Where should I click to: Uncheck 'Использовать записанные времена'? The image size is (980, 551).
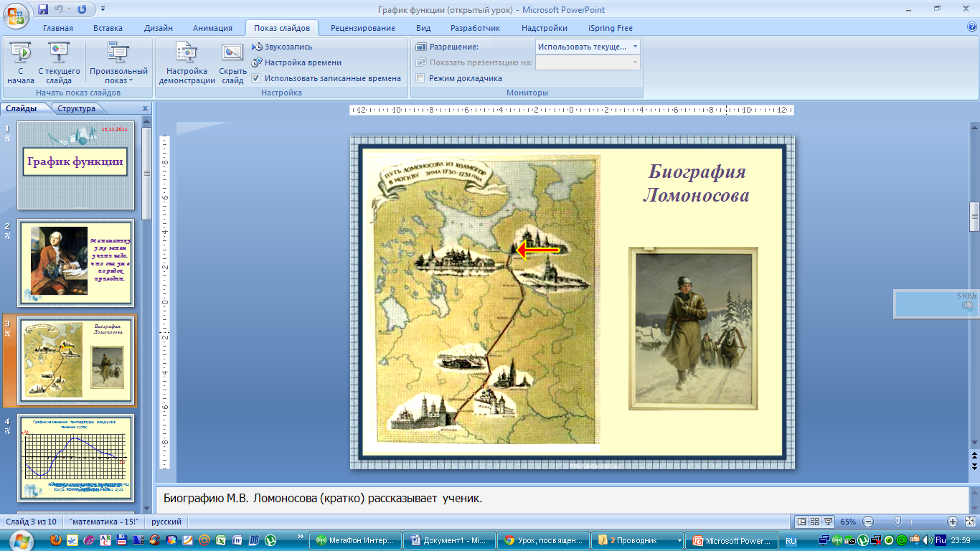coord(256,78)
